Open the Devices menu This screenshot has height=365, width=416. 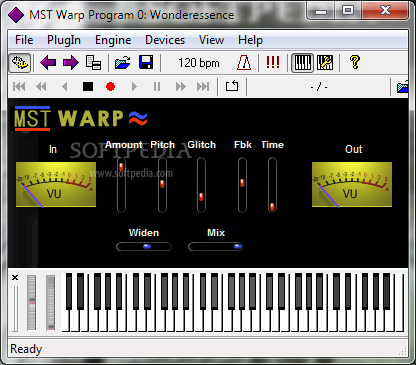[x=165, y=40]
